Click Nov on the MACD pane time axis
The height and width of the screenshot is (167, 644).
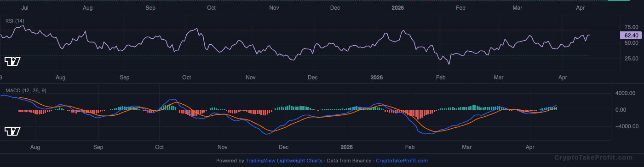[x=223, y=148]
